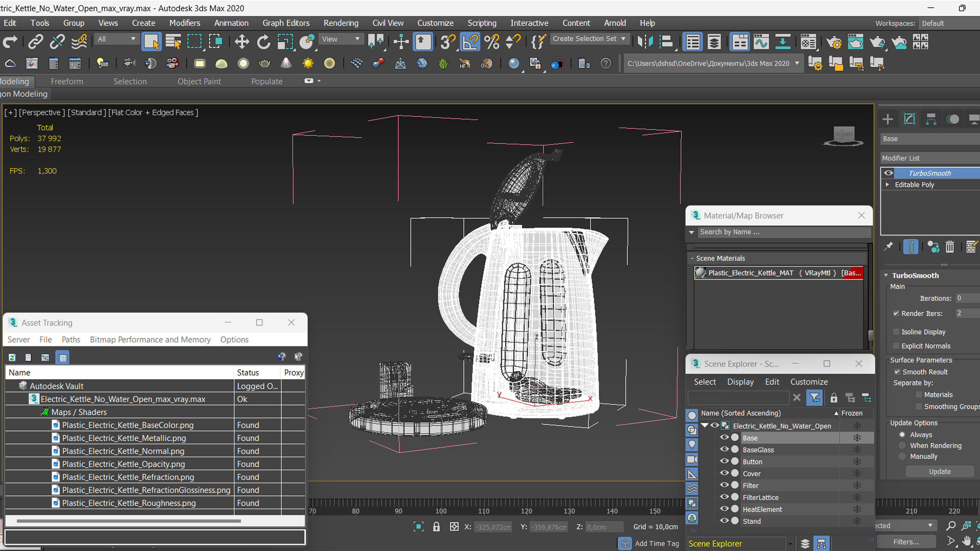Click the Filters... button

906,542
